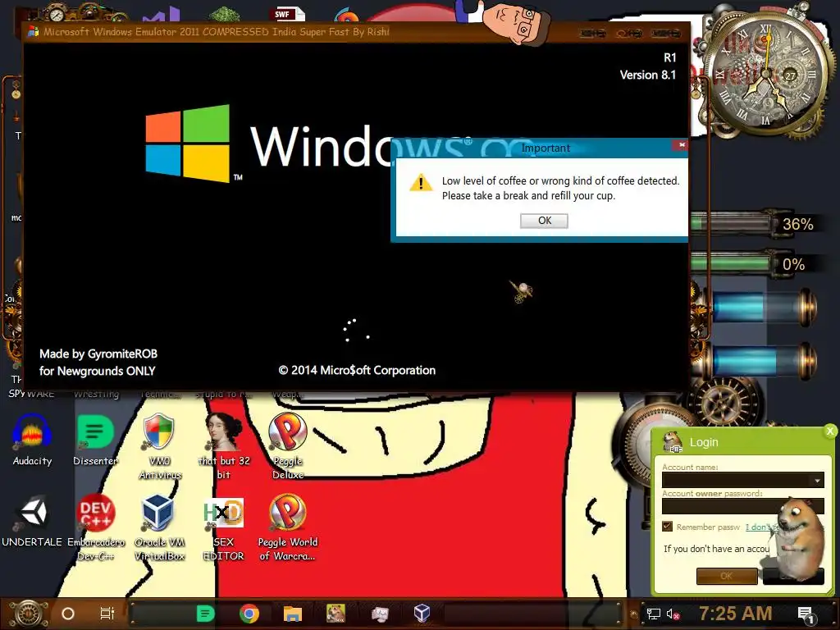Click the Cortana circle in the taskbar
This screenshot has height=630, width=840.
pos(68,614)
